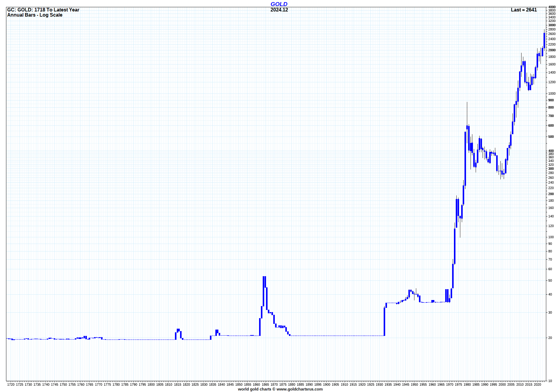Click the 50 price label on y-axis
558x392 pixels.
(x=550, y=280)
